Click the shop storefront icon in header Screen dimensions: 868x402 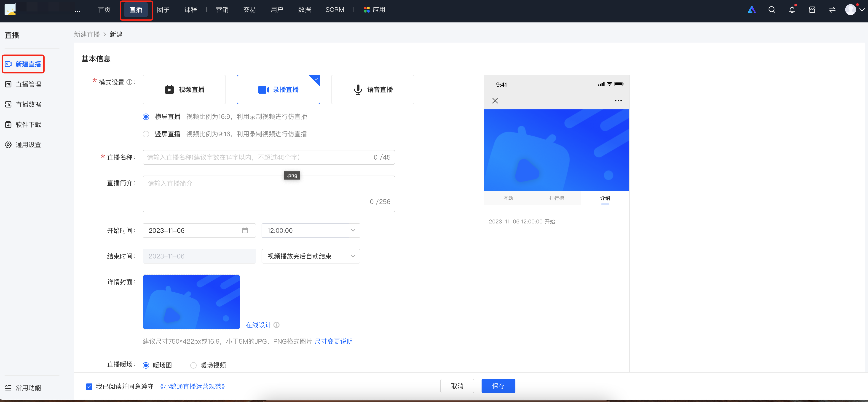tap(812, 10)
